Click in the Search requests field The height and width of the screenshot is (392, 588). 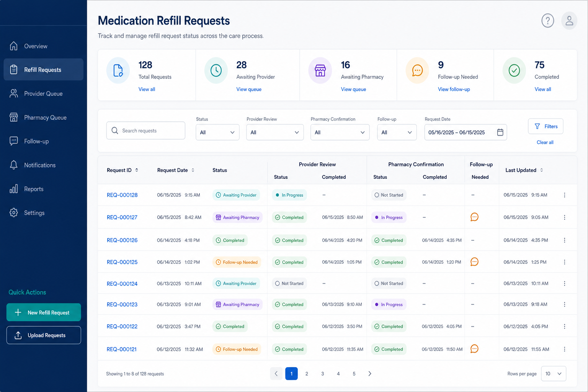[x=146, y=131]
